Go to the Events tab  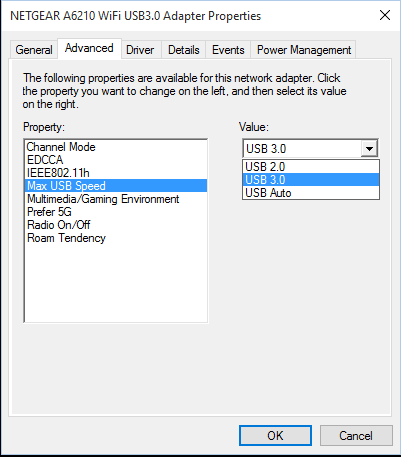point(228,50)
